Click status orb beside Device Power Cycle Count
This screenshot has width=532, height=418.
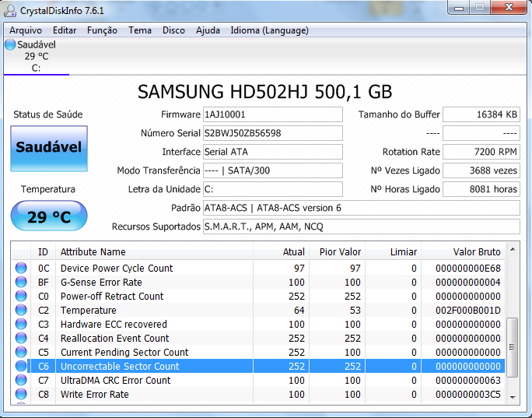coord(21,269)
